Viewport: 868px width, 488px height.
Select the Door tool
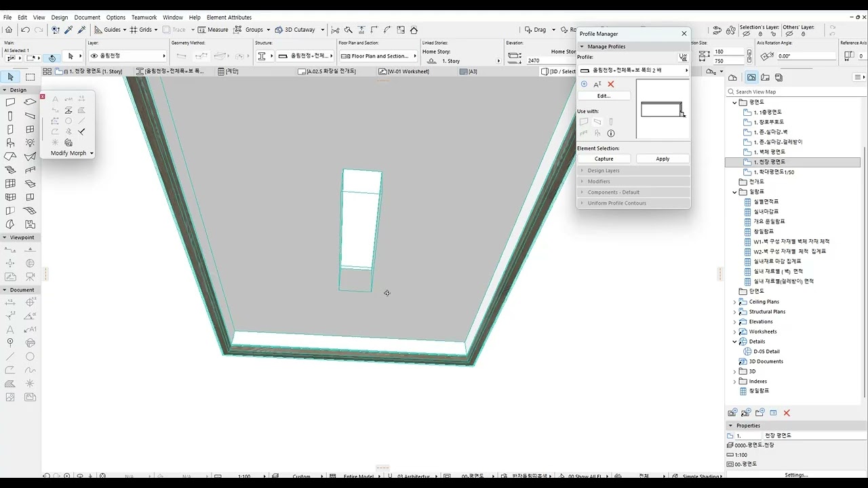[x=10, y=129]
